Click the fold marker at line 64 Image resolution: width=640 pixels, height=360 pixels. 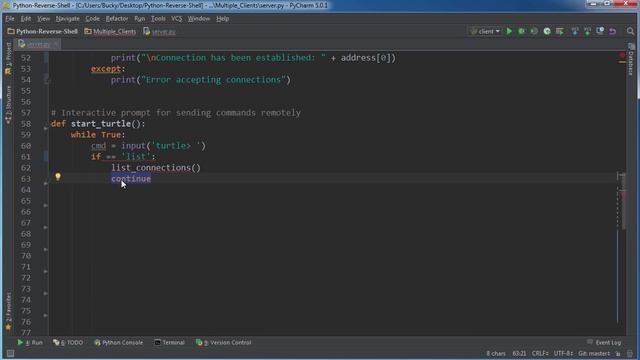[46, 184]
